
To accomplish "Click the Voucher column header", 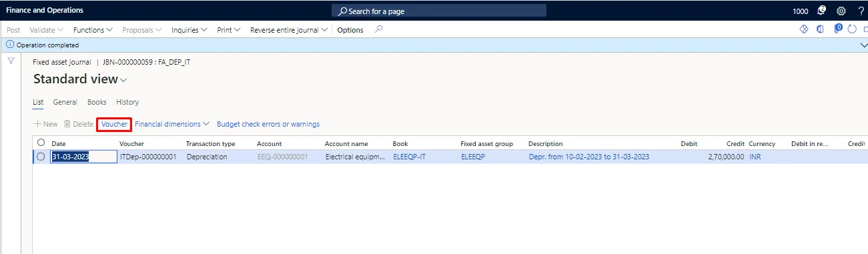I will tap(131, 143).
